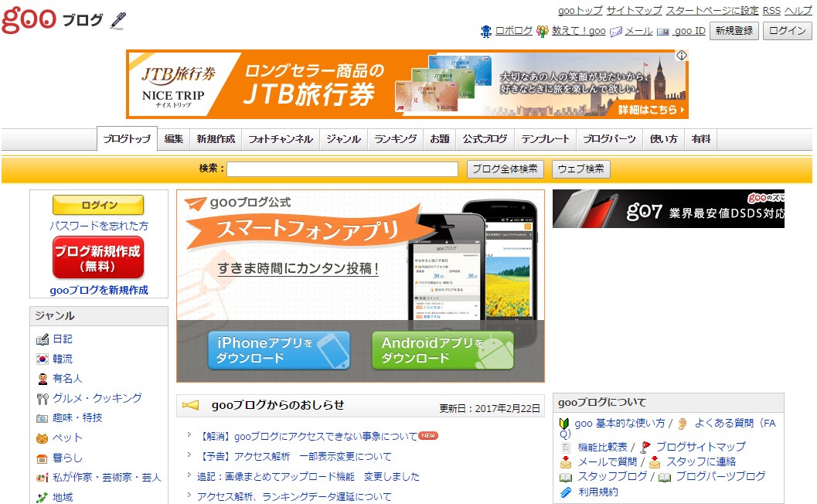Screen dimensions: 817x504
Task: Click the スタッフに連絡 mailbox icon
Action: (x=655, y=461)
